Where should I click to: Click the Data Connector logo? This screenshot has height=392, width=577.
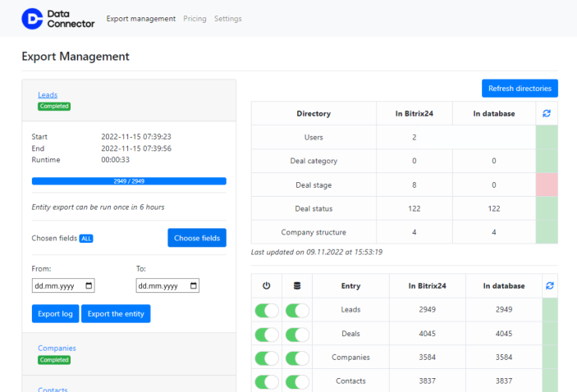pos(58,18)
